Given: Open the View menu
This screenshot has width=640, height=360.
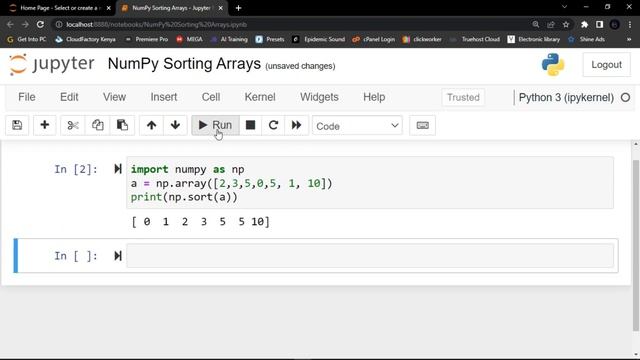Looking at the screenshot, I should pyautogui.click(x=114, y=97).
